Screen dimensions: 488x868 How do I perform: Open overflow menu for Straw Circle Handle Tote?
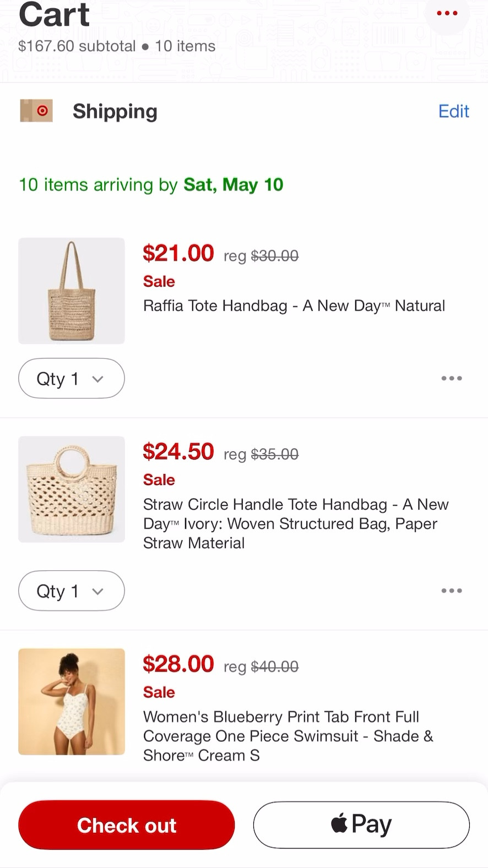click(451, 591)
